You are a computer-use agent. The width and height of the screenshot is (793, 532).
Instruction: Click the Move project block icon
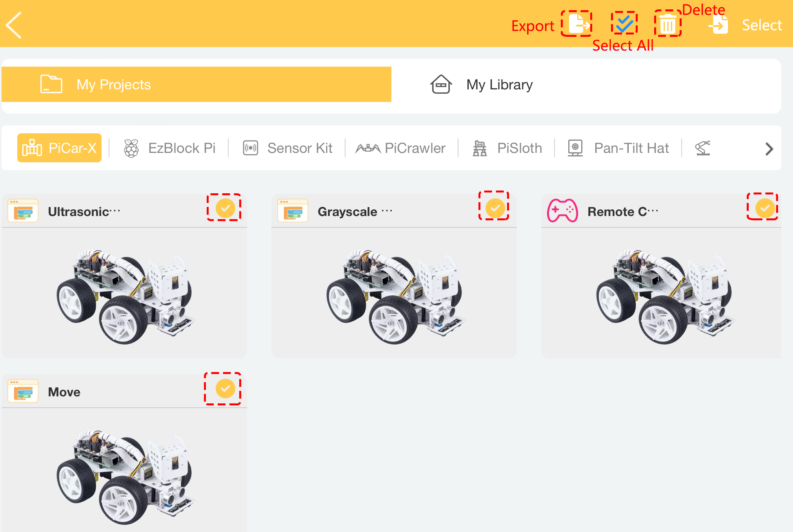click(23, 391)
